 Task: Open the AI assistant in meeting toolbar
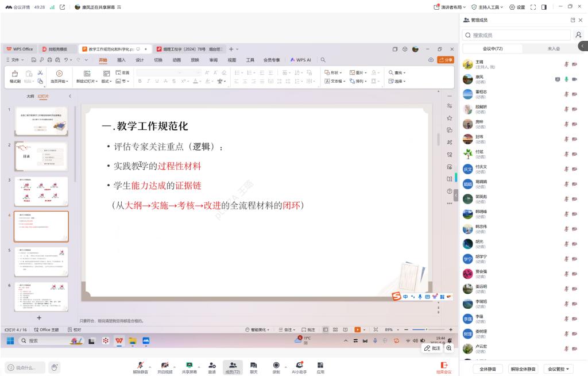[299, 366]
